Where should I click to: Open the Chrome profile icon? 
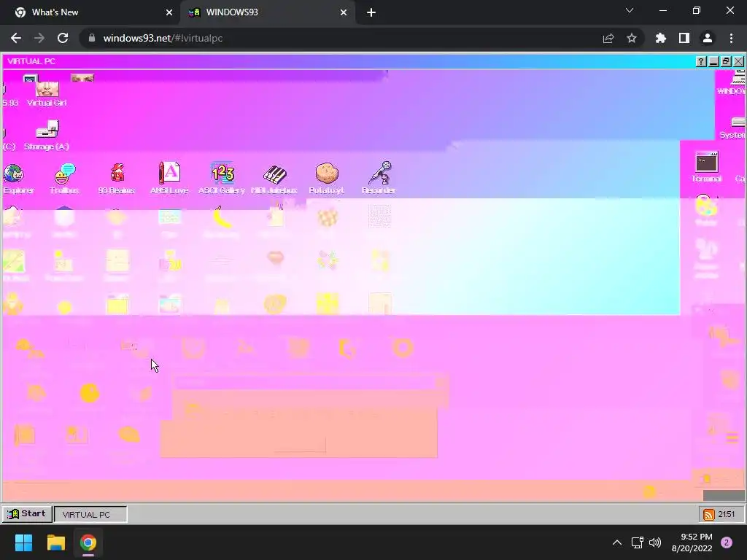pos(708,38)
